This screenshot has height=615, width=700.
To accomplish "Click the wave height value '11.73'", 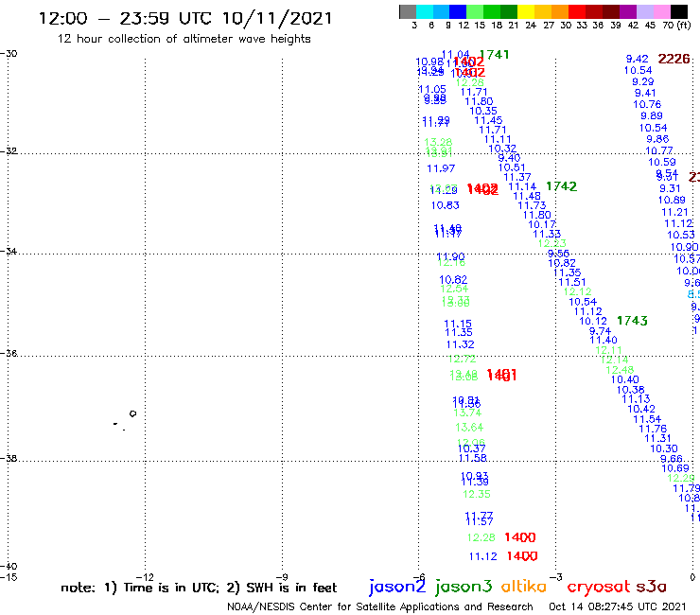I will 532,206.
